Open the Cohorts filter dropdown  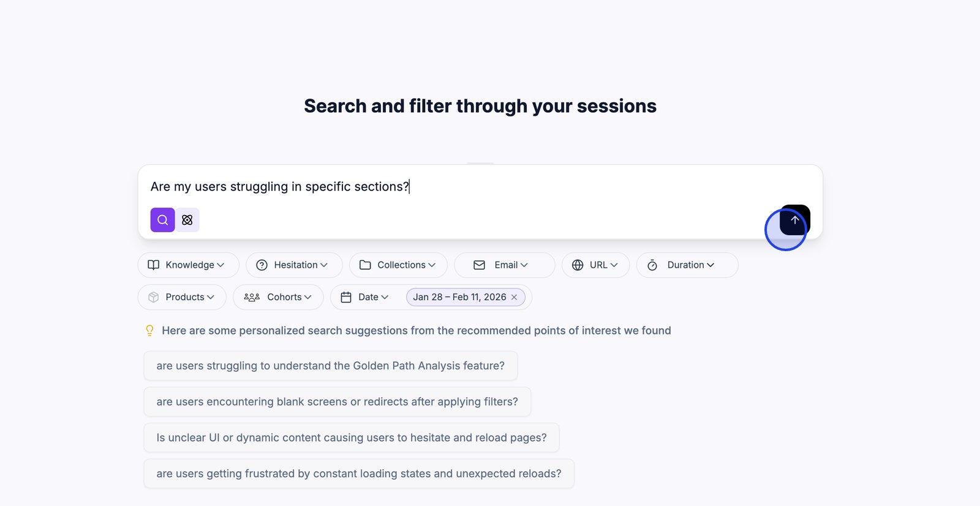[307, 297]
